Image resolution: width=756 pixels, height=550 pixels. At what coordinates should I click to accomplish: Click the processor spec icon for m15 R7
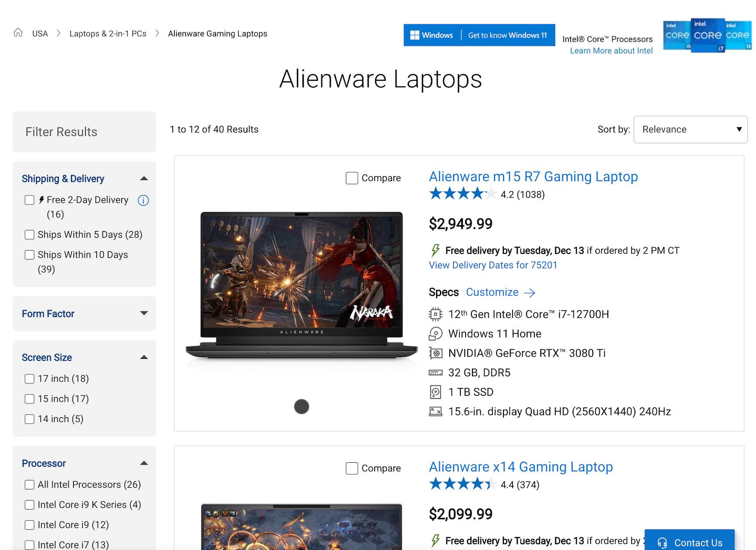tap(435, 315)
